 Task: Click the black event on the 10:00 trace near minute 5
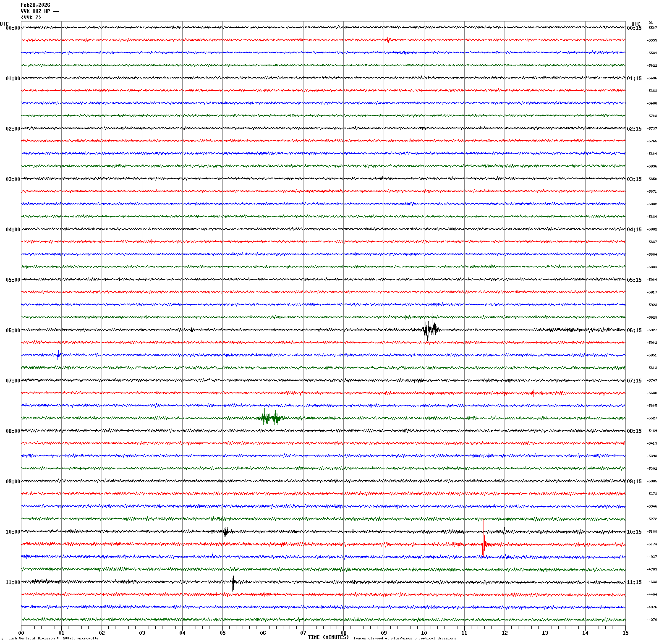(225, 532)
